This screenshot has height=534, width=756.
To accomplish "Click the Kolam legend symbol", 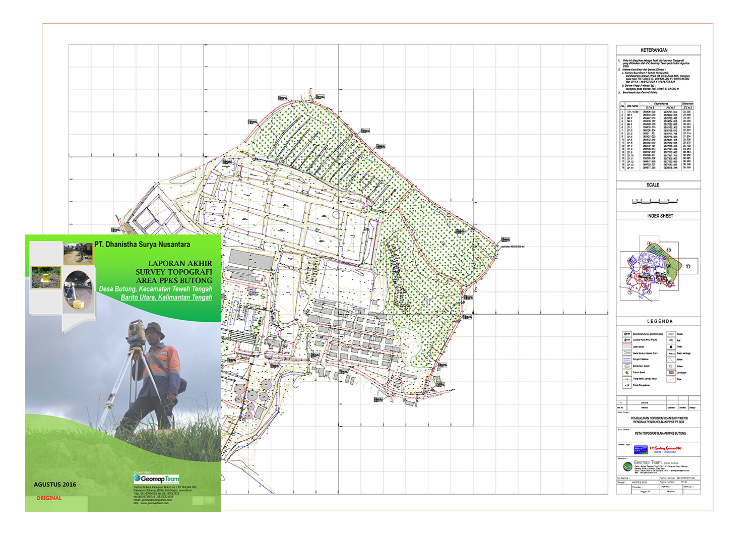I will point(671,366).
